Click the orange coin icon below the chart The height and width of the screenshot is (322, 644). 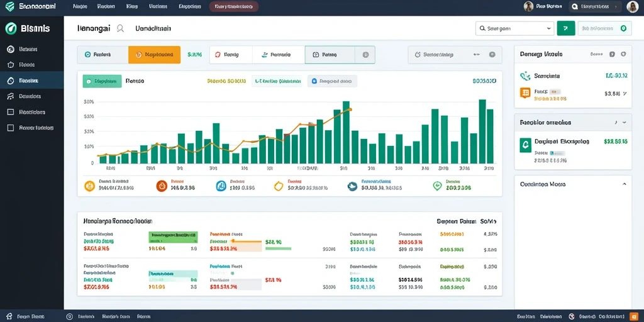point(89,186)
